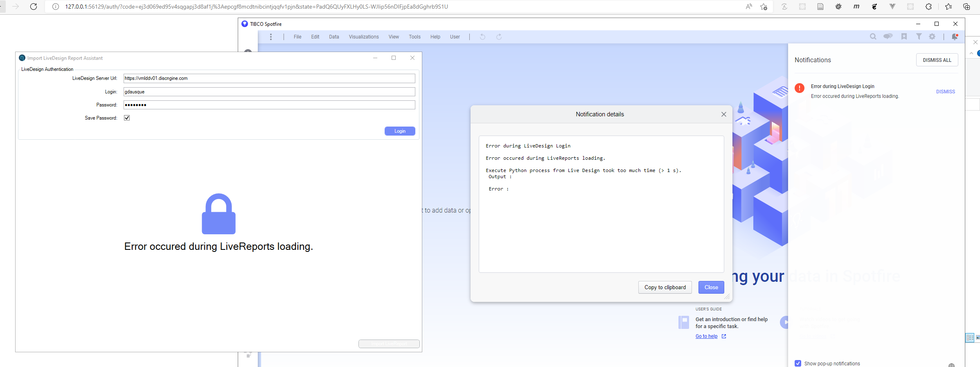
Task: Add page to favorites star icon
Action: tap(764, 7)
